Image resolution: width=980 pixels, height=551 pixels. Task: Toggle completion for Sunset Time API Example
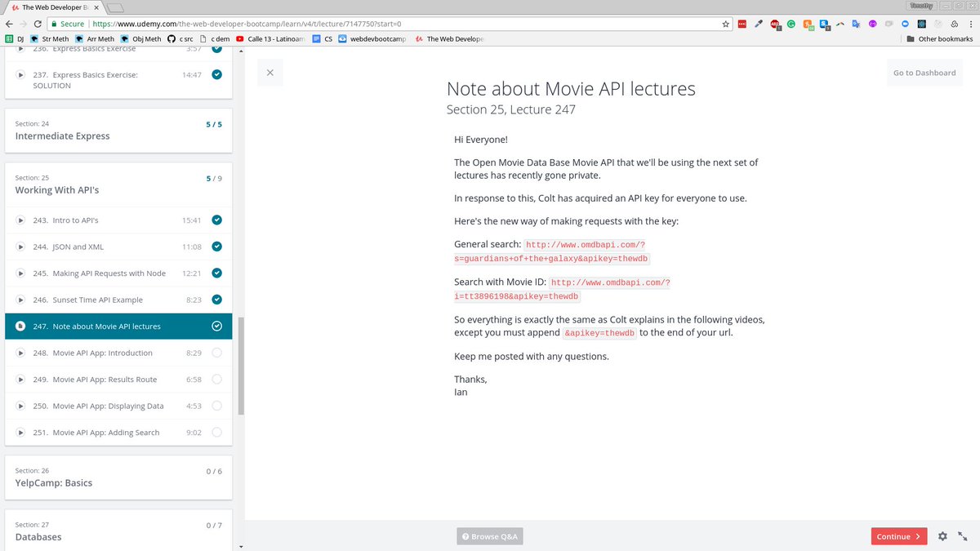216,300
